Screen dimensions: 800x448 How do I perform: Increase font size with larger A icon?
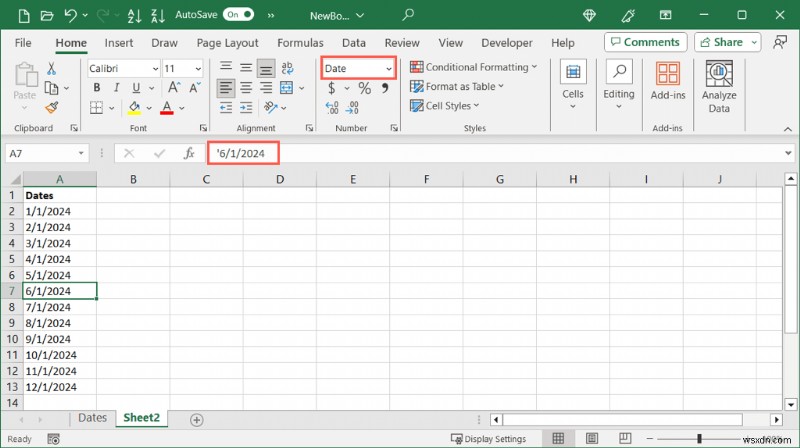point(174,88)
